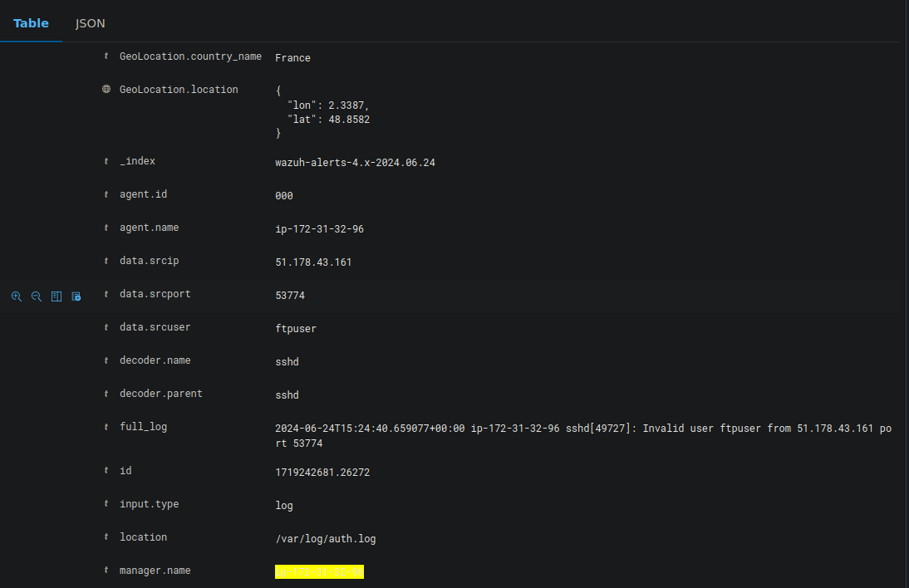Click the ftpuser value
This screenshot has width=909, height=588.
[x=296, y=329]
